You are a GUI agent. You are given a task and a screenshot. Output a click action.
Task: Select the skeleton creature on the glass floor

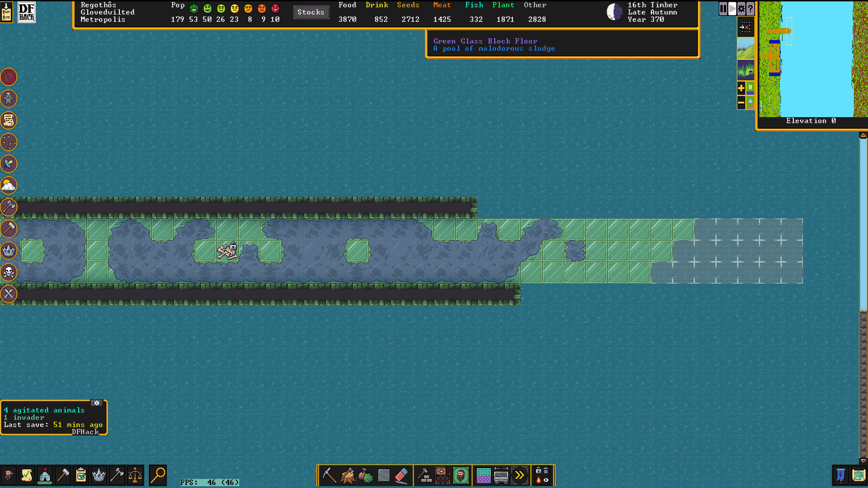(x=228, y=251)
